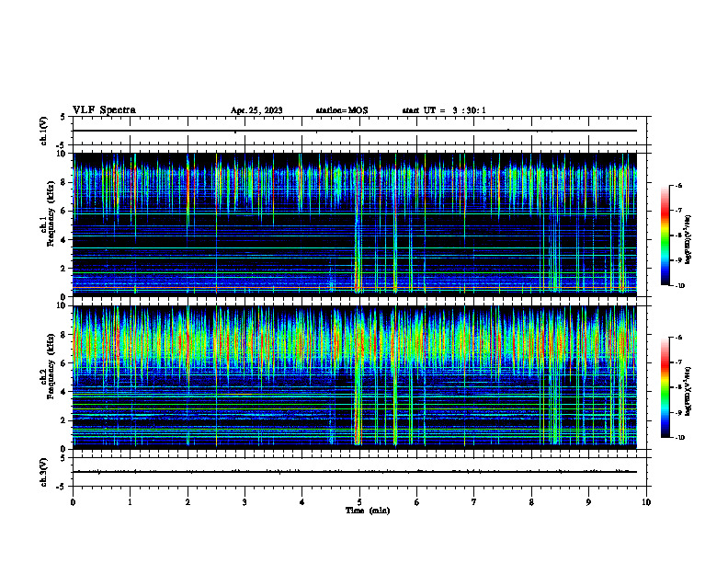Screen dimensions: 728x563
Task: Click the '-7' label on ch.2 color bar
Action: tap(678, 362)
